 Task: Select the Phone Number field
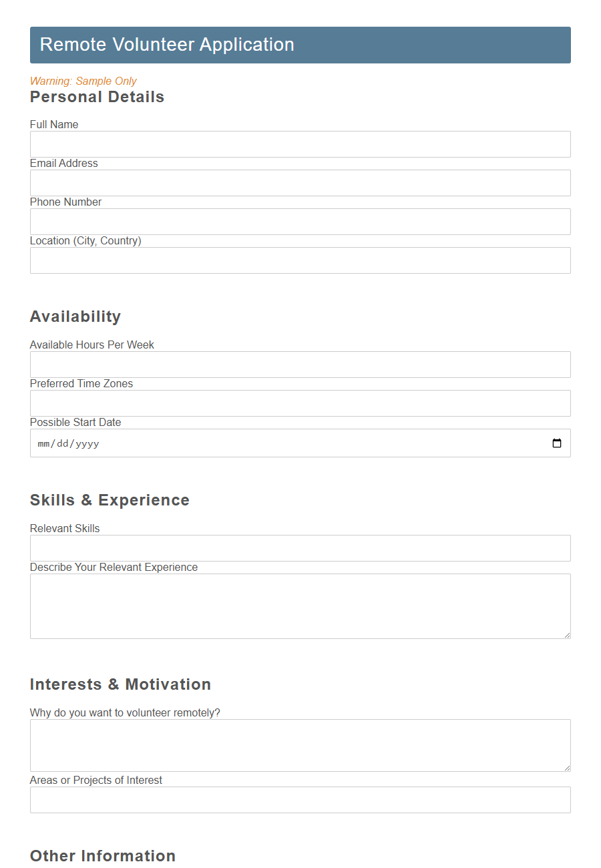coord(300,222)
